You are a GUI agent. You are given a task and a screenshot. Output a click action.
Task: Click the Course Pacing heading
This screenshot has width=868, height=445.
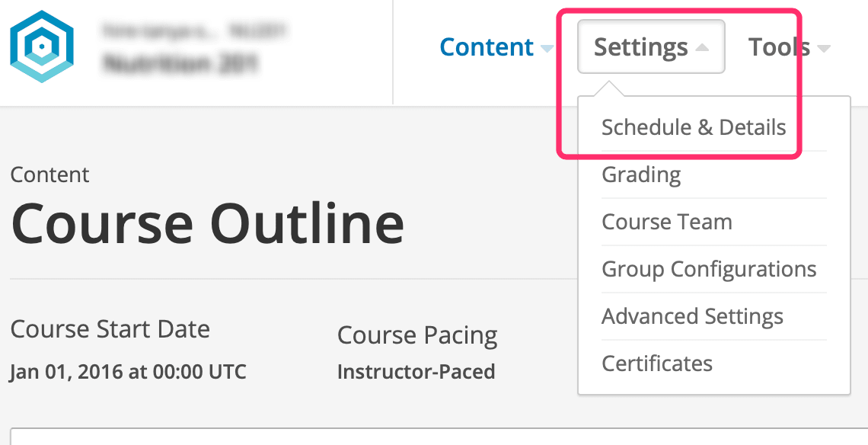pyautogui.click(x=417, y=335)
